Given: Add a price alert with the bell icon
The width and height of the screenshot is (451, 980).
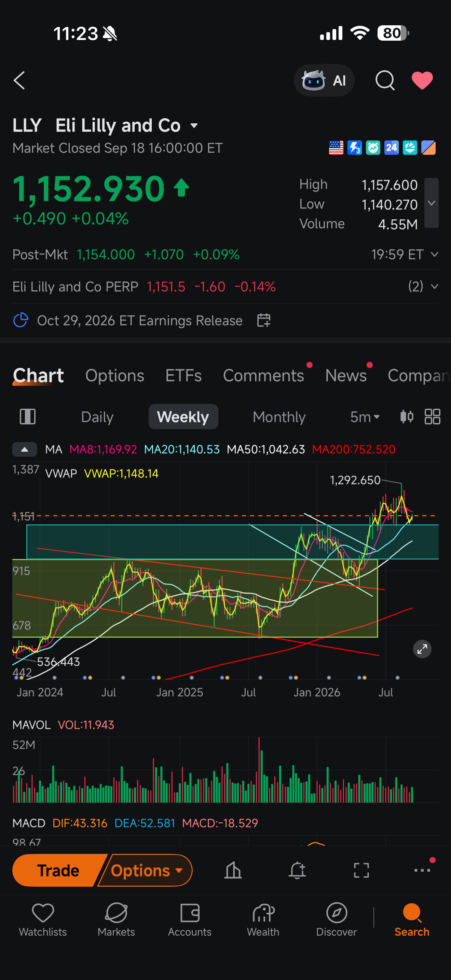Looking at the screenshot, I should [x=297, y=870].
